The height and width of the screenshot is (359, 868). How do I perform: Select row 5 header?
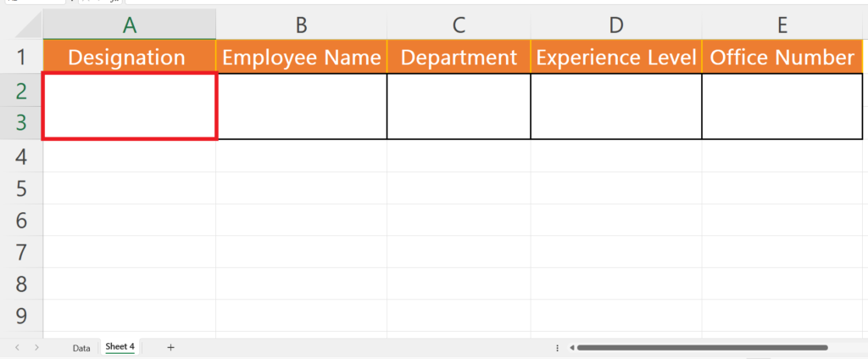pyautogui.click(x=21, y=188)
